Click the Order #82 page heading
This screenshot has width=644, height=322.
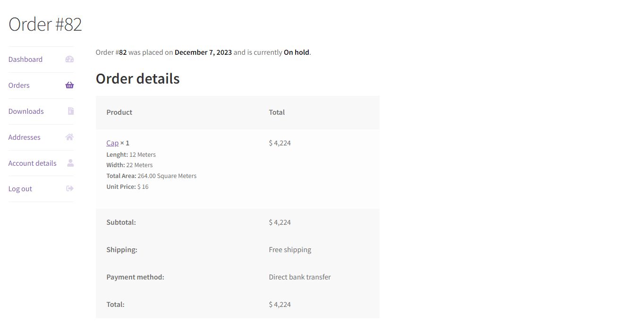pos(45,24)
